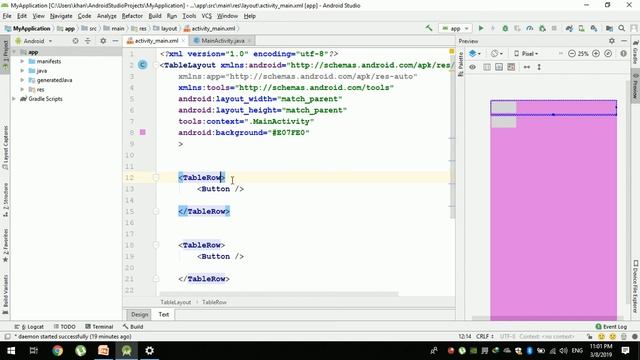The width and height of the screenshot is (640, 360).
Task: Open SDK Manager icon
Action: pyautogui.click(x=594, y=28)
